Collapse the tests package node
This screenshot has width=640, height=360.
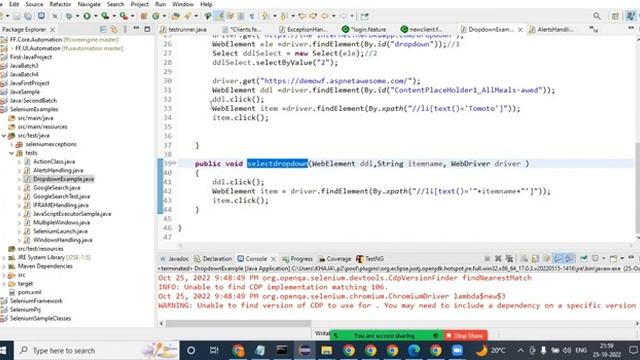click(12, 153)
